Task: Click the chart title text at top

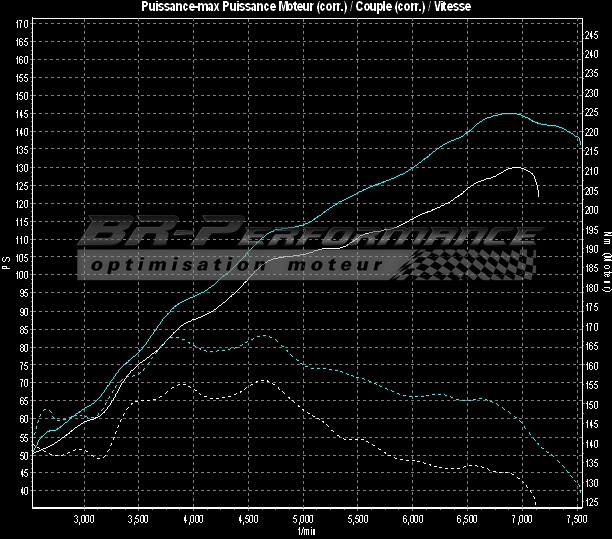Action: pos(305,7)
